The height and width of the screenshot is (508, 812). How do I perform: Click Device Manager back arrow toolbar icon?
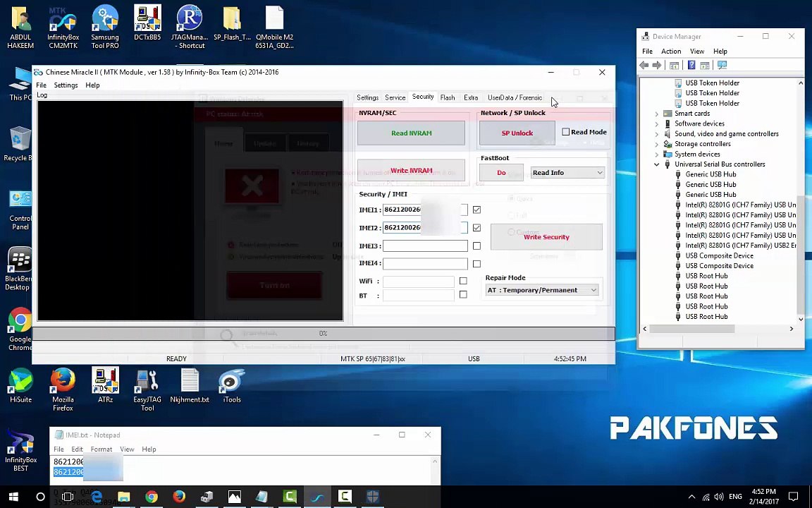pos(644,66)
